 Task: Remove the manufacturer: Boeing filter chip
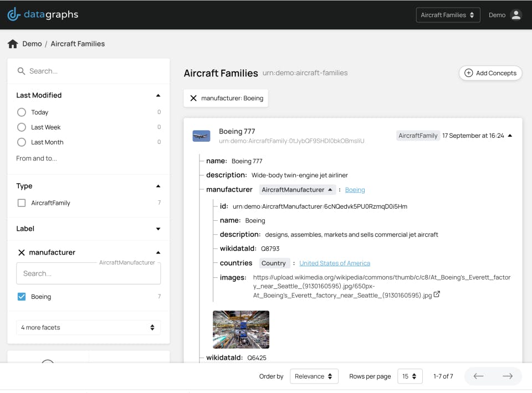[193, 99]
